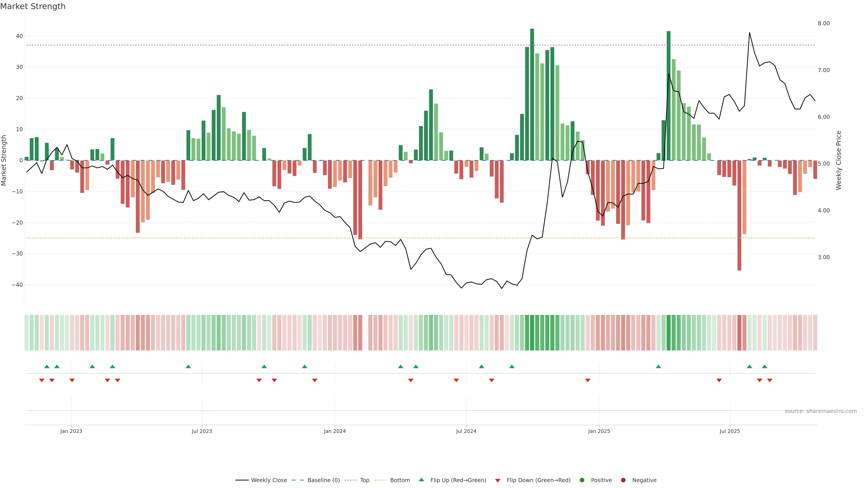Image resolution: width=868 pixels, height=488 pixels.
Task: Click the Flip Up green triangle legend icon
Action: (421, 480)
